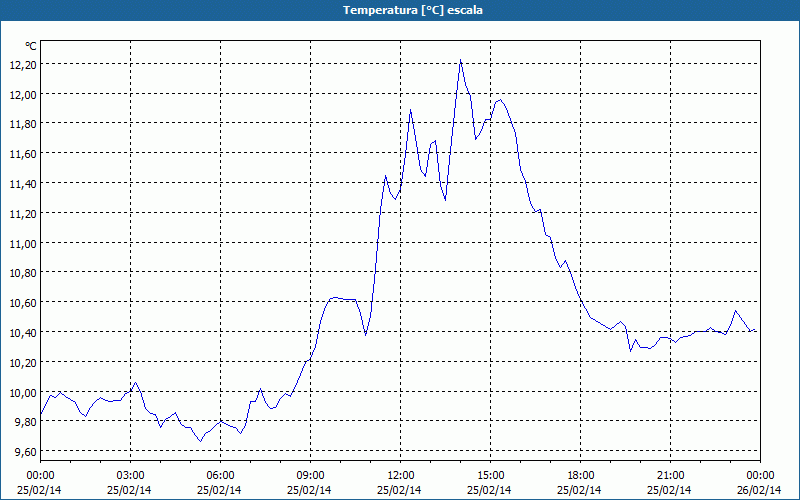Click the 10,40 y-axis label
This screenshot has width=800, height=500.
click(x=23, y=333)
